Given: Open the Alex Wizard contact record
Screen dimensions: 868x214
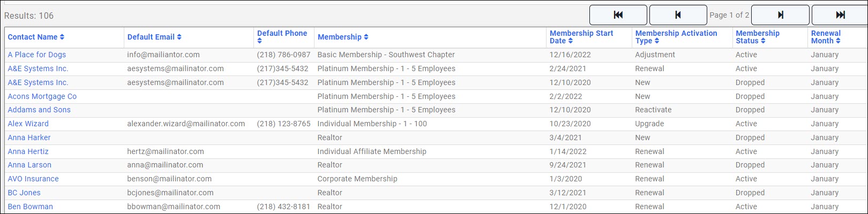Looking at the screenshot, I should (28, 124).
